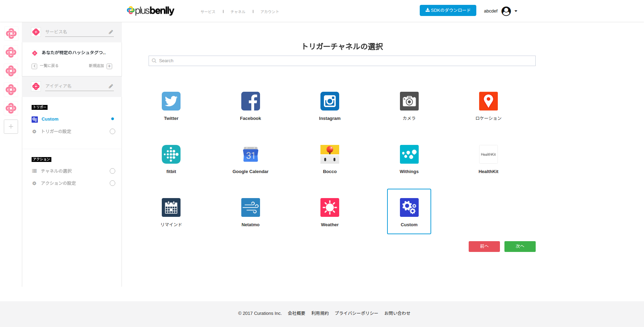
Task: Open the チャネル menu
Action: tap(238, 12)
